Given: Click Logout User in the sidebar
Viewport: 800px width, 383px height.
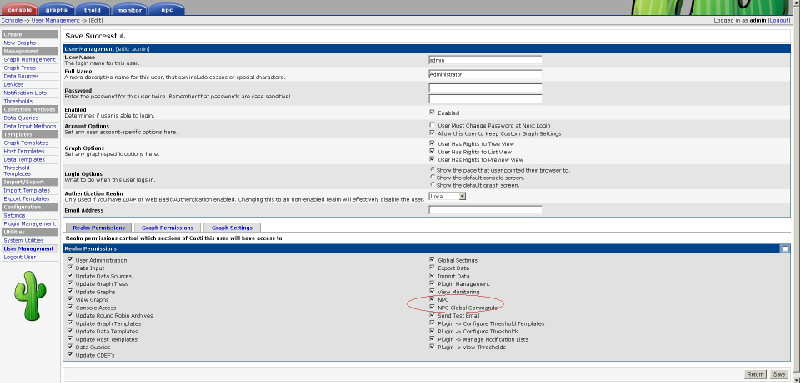Looking at the screenshot, I should pyautogui.click(x=19, y=257).
